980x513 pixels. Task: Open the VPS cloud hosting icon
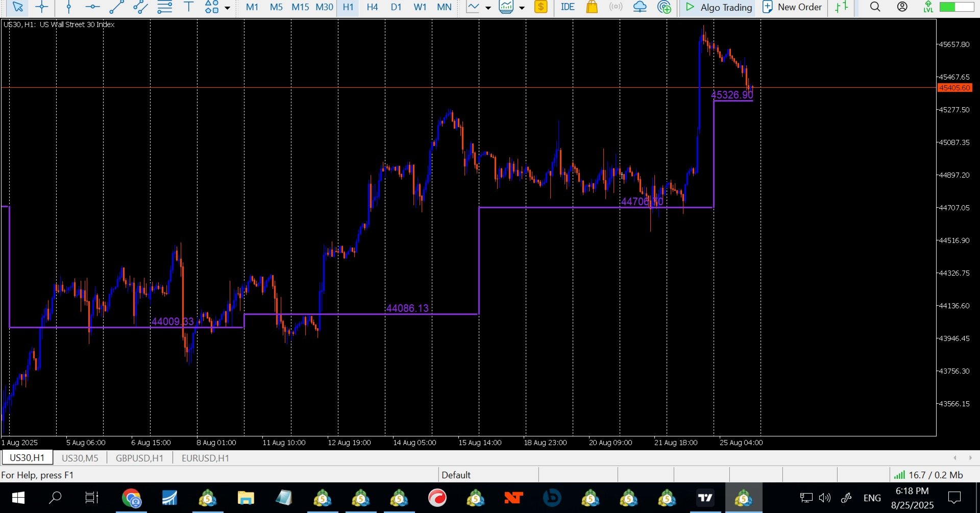click(640, 7)
